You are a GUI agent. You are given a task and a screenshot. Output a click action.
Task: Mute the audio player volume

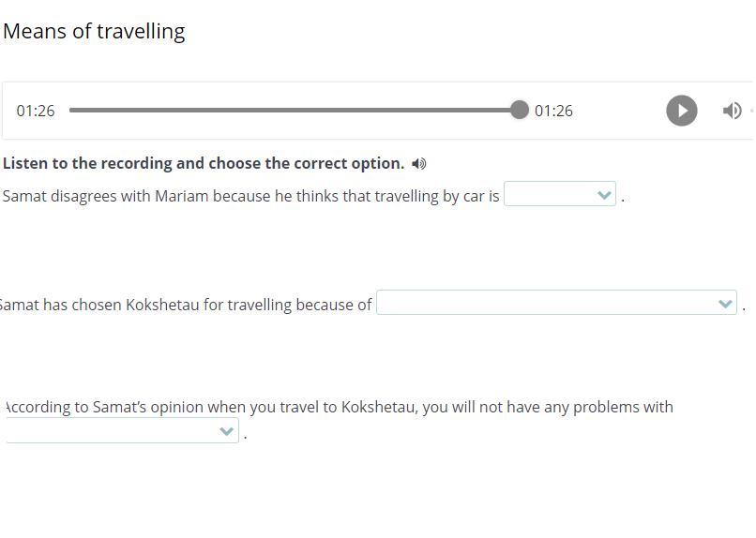733,111
